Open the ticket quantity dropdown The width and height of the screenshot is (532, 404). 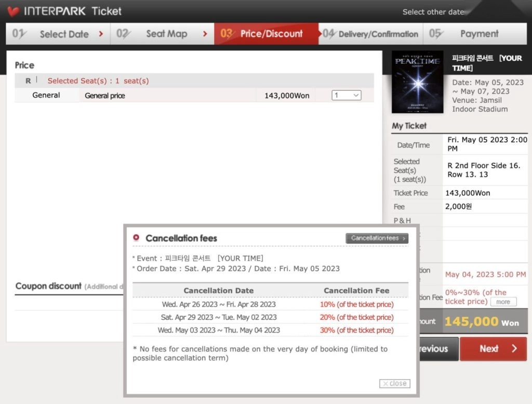347,96
